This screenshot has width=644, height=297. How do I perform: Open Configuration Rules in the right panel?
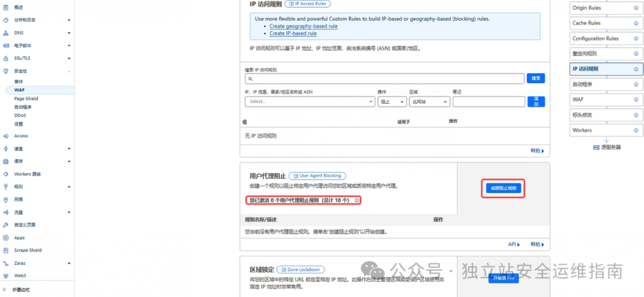point(606,38)
